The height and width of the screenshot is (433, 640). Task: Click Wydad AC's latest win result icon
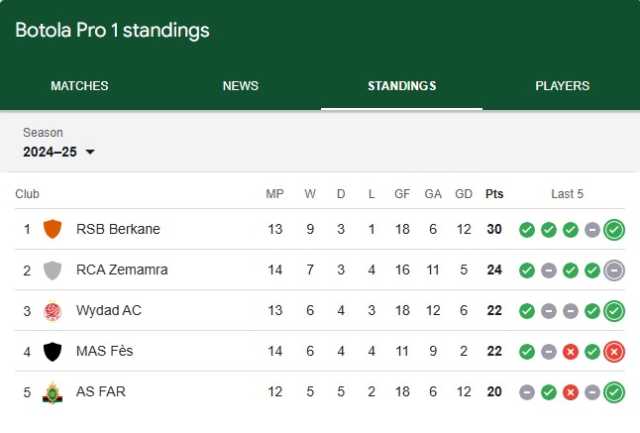pos(614,311)
